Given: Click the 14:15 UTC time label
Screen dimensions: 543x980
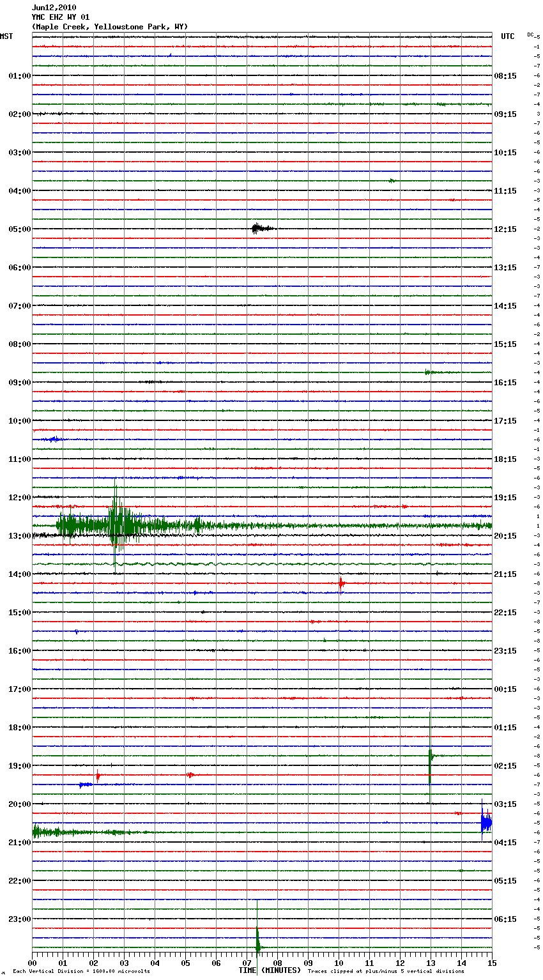Looking at the screenshot, I should pos(505,306).
